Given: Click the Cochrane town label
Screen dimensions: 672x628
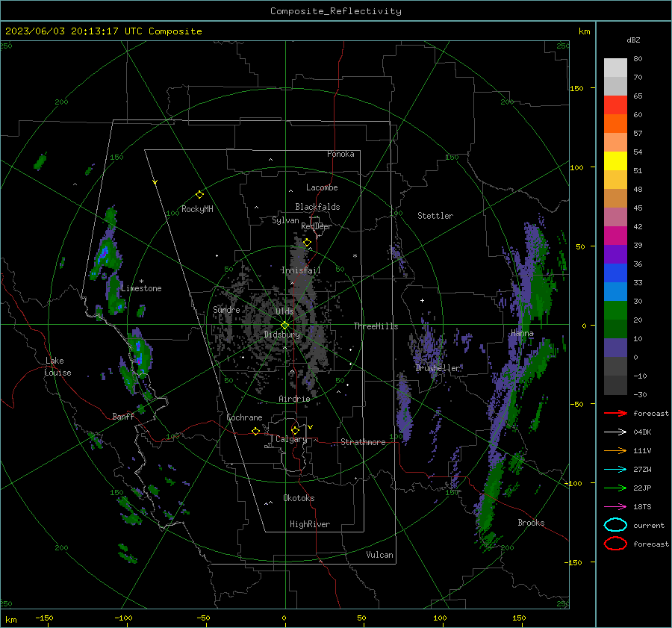Looking at the screenshot, I should click(244, 417).
